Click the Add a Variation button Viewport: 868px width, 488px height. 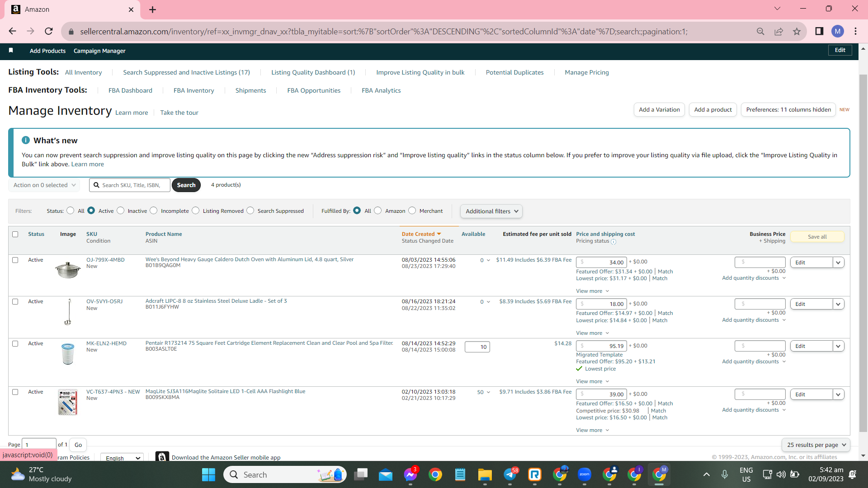point(659,109)
